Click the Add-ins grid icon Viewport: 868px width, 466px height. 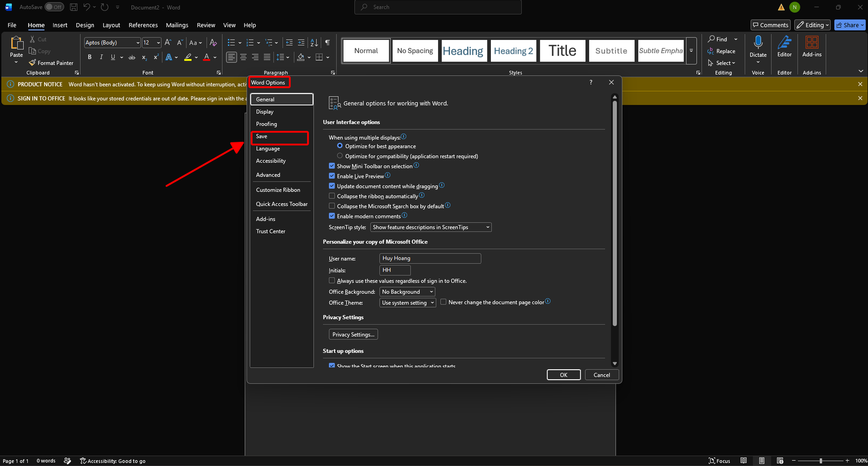click(x=812, y=42)
